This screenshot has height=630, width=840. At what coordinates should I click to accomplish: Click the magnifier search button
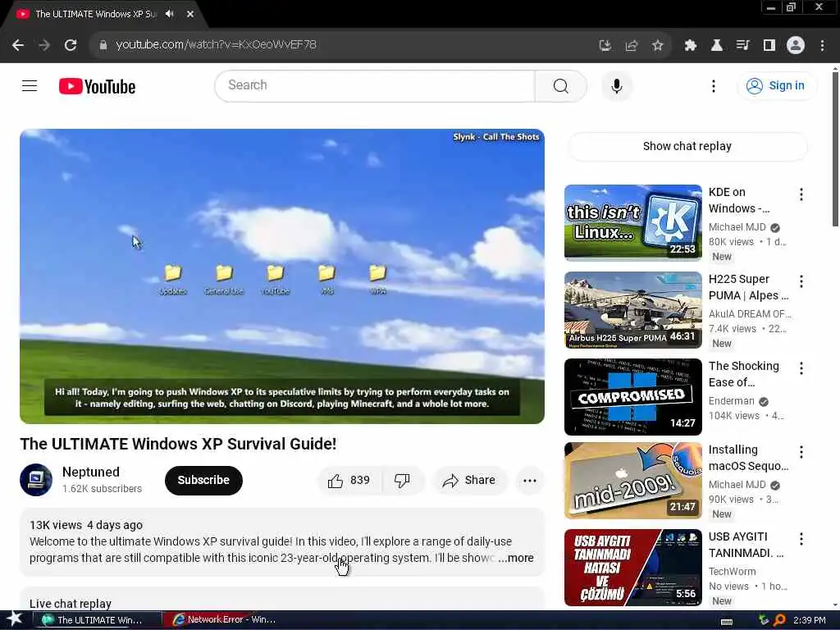coord(560,85)
